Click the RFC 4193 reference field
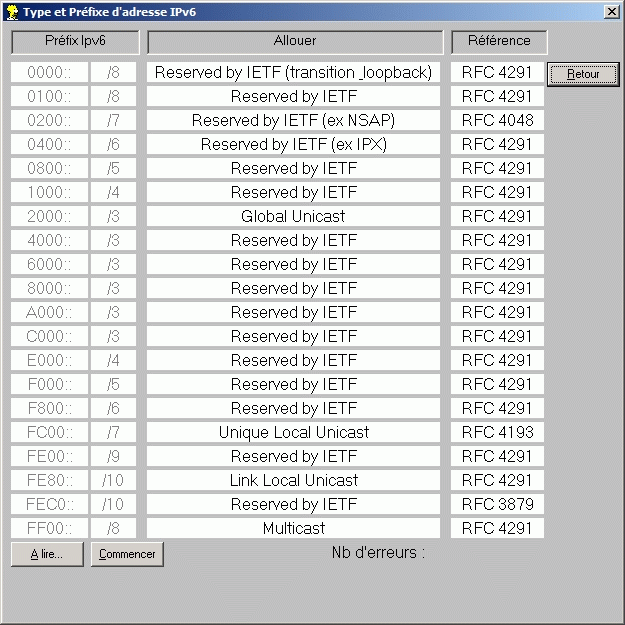The width and height of the screenshot is (625, 625). [497, 433]
